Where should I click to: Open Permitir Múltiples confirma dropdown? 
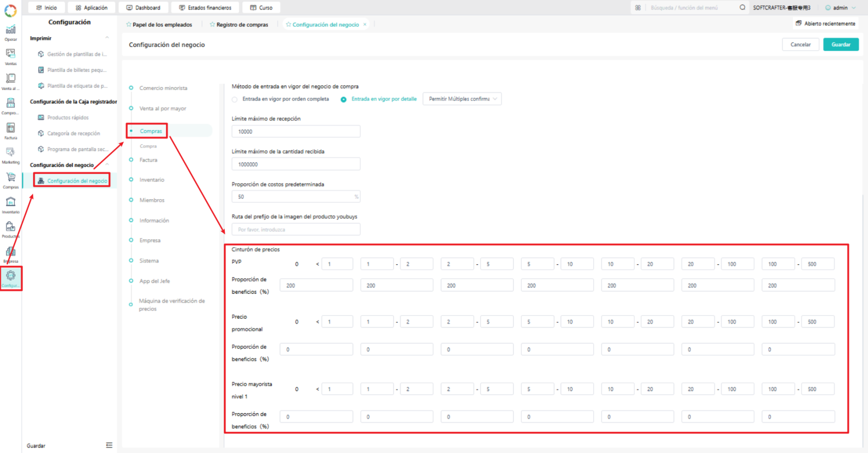click(x=462, y=99)
